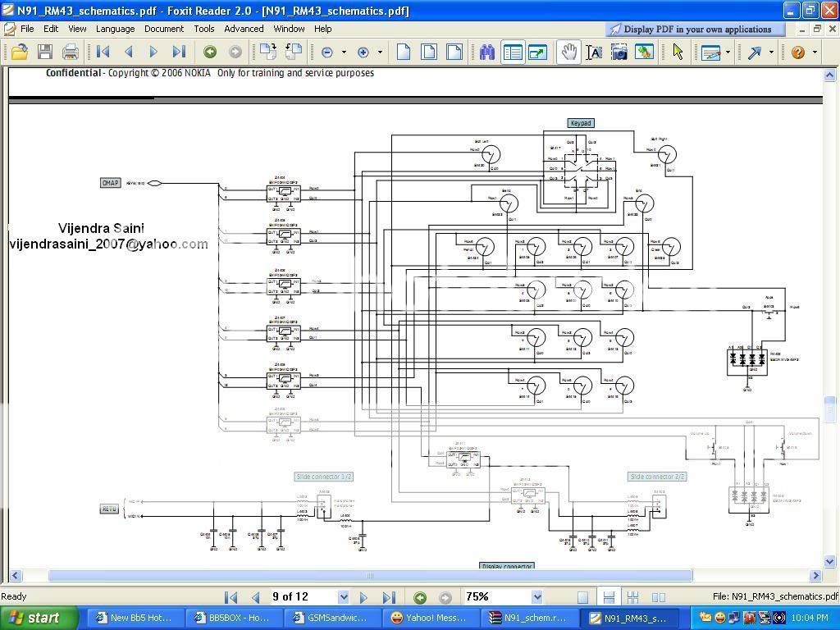Click the vertical scrollbar thumb

click(x=830, y=409)
